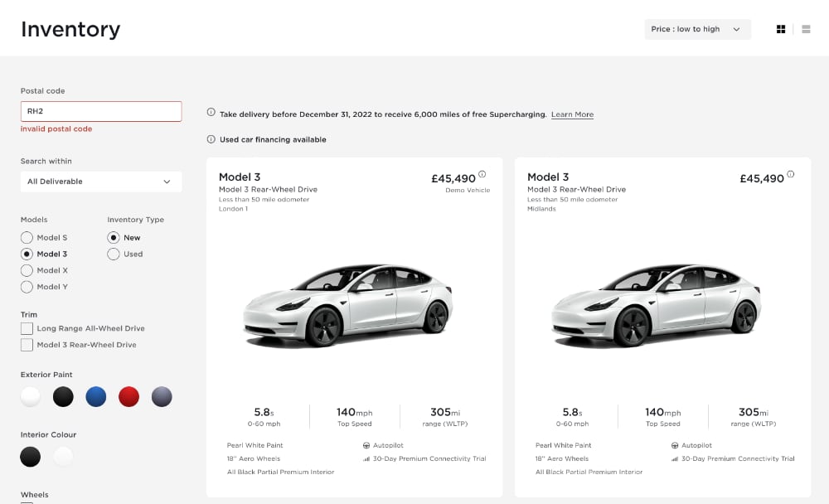Switch to list view layout
Screen dimensions: 829x504
(x=806, y=29)
